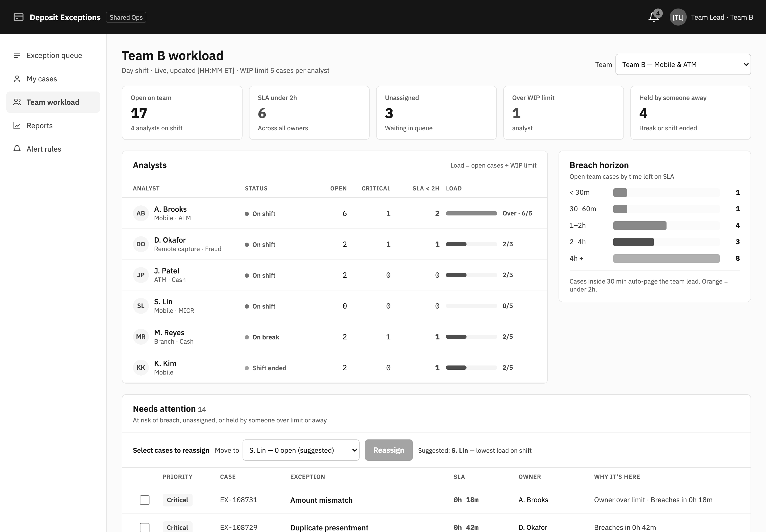Click the Open on team card
The width and height of the screenshot is (766, 532).
click(x=182, y=113)
